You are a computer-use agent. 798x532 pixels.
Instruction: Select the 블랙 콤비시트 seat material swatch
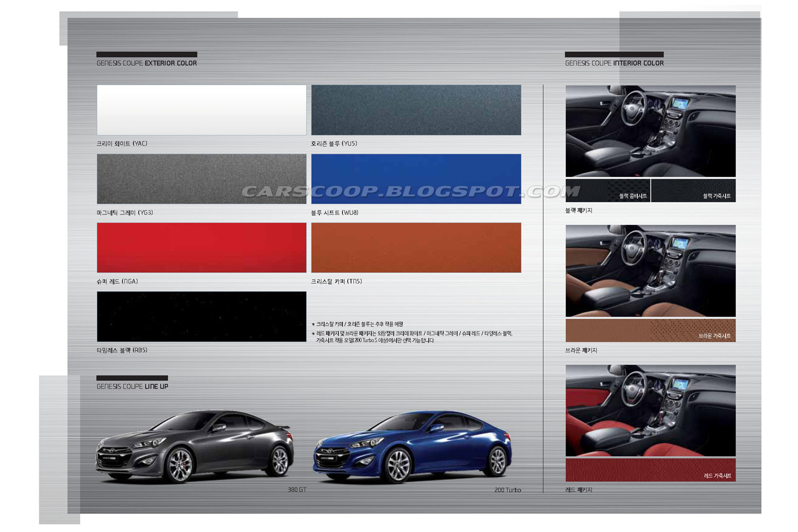coord(608,190)
